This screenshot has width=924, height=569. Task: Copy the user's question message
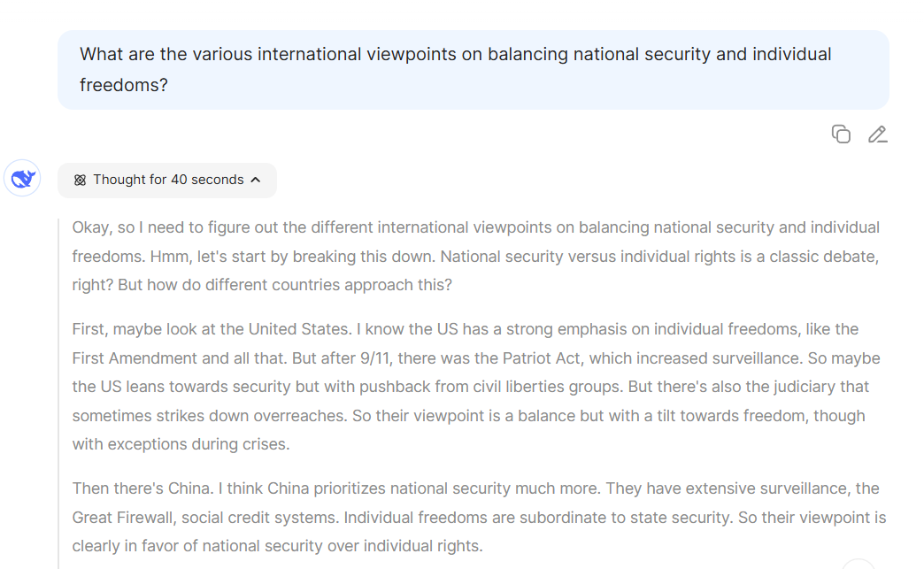click(x=841, y=135)
